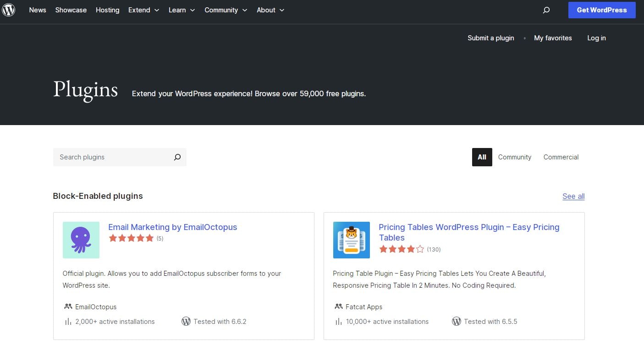Expand the Extend dropdown menu
Image resolution: width=644 pixels, height=345 pixels.
[x=143, y=10]
